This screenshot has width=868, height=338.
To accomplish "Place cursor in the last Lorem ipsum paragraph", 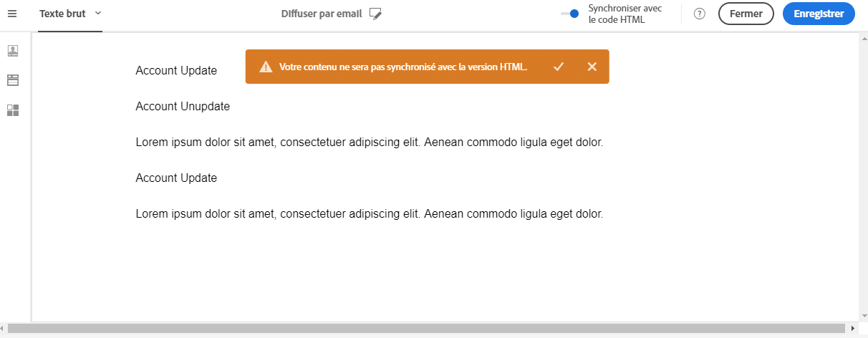I will 369,214.
